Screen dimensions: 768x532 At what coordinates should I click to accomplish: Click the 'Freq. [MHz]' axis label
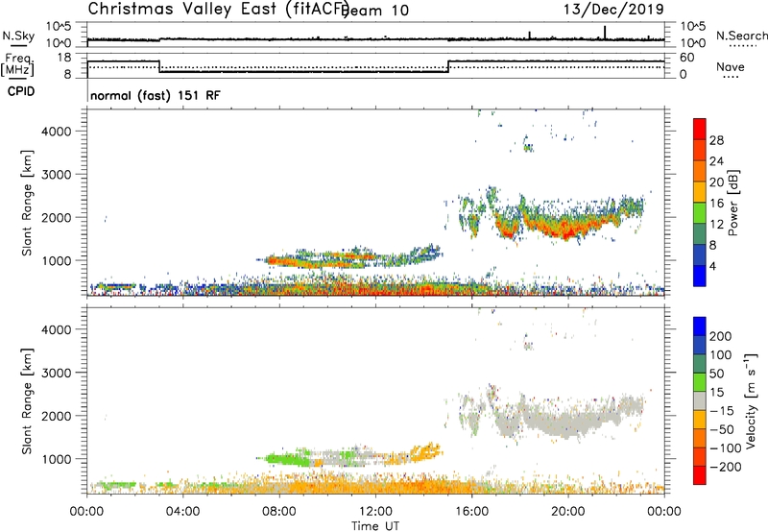coord(17,64)
